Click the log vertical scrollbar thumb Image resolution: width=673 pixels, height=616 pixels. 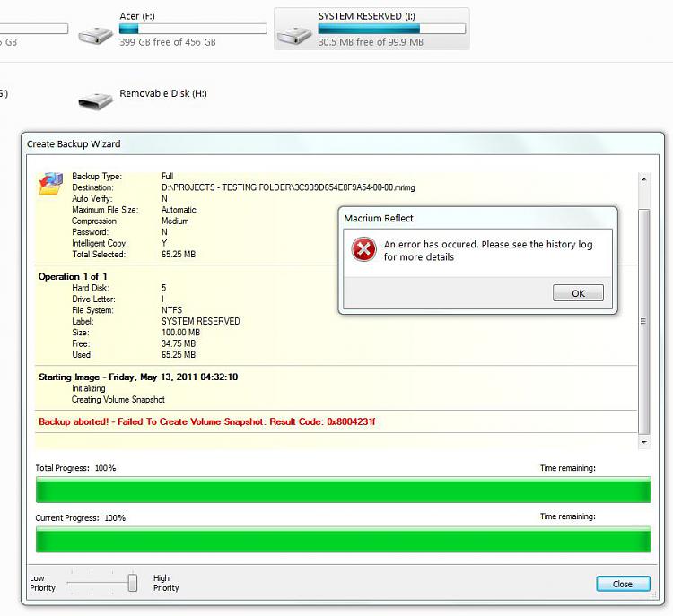[x=643, y=322]
